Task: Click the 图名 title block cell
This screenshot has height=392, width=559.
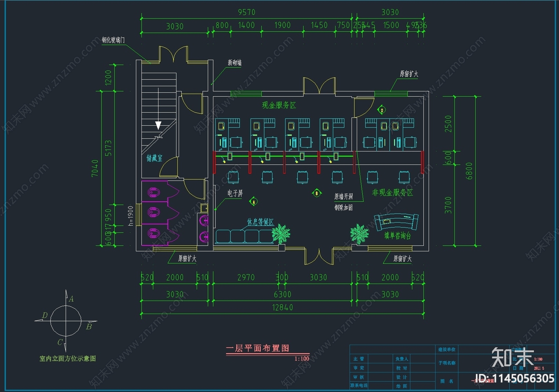Action: click(447, 381)
